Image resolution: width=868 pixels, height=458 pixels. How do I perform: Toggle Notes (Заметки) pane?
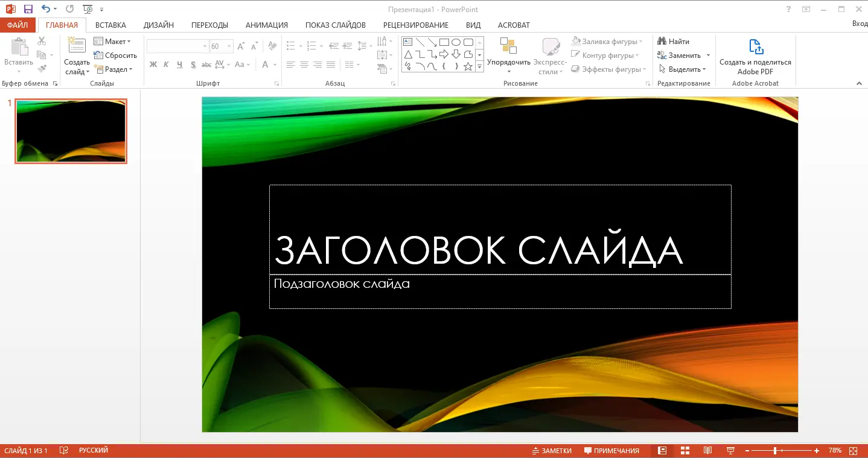[552, 451]
